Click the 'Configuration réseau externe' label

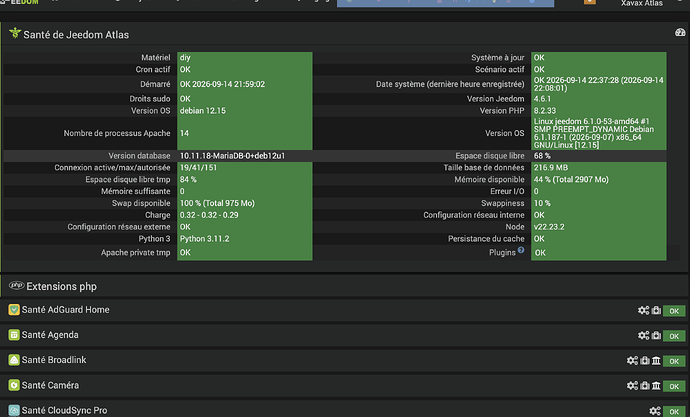(119, 227)
